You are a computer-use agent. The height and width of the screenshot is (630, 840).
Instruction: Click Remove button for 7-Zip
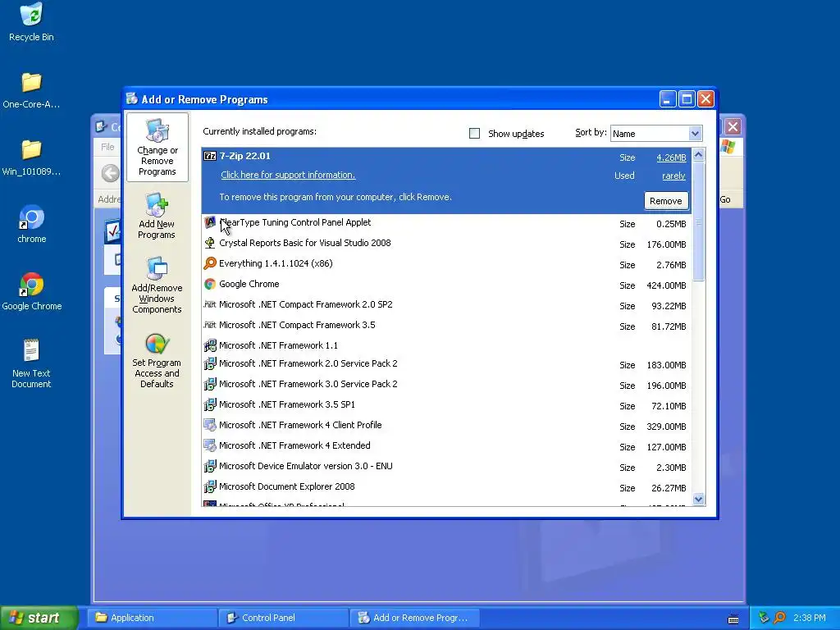(666, 201)
